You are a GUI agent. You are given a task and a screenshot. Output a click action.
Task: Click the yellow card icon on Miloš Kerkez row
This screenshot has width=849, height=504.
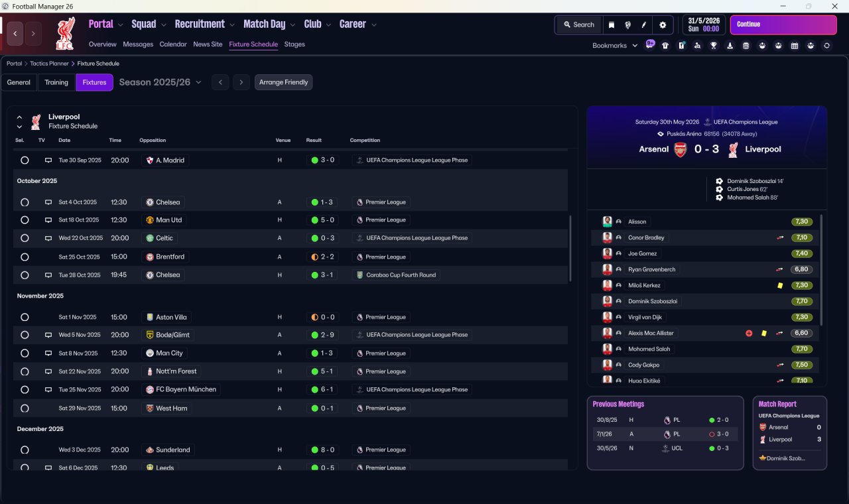click(x=781, y=285)
